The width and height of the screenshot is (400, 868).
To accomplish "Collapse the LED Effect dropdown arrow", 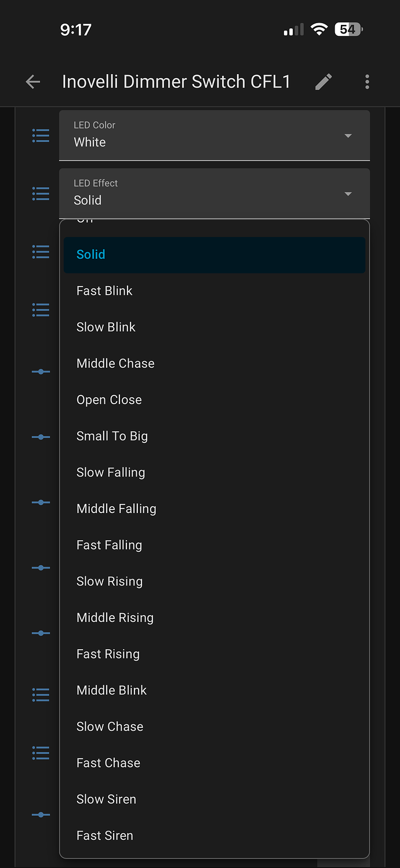I will 348,194.
